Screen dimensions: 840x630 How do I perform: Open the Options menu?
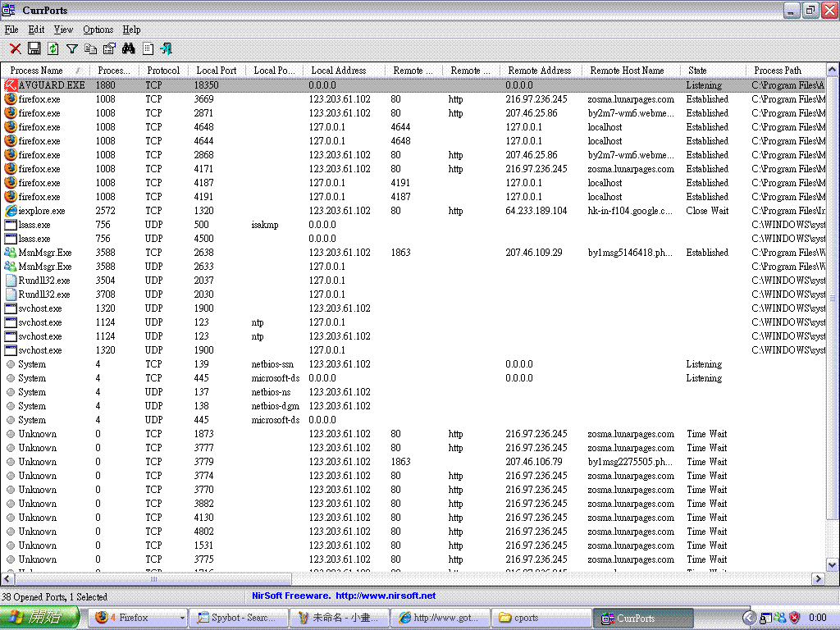coord(98,30)
